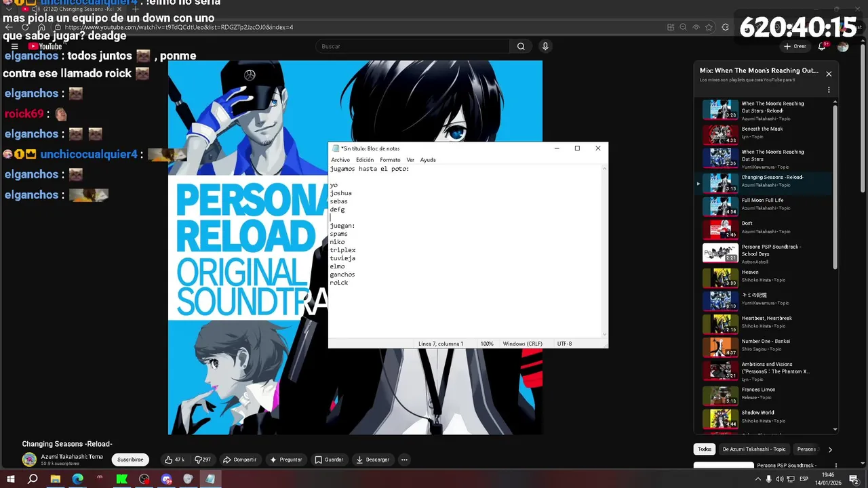
Task: Close the Mix playlist panel
Action: 829,74
